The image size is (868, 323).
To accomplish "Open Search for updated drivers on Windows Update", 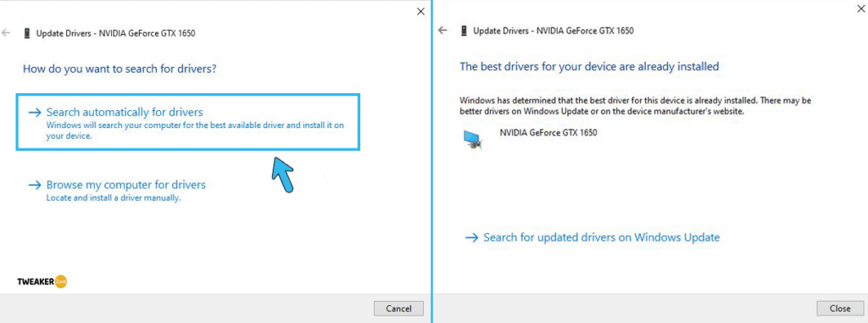I will (x=593, y=237).
